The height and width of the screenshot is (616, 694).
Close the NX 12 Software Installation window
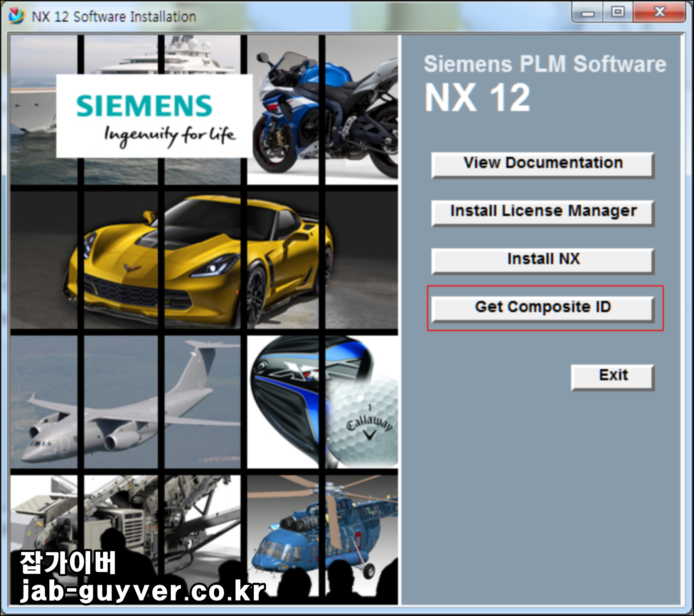659,13
